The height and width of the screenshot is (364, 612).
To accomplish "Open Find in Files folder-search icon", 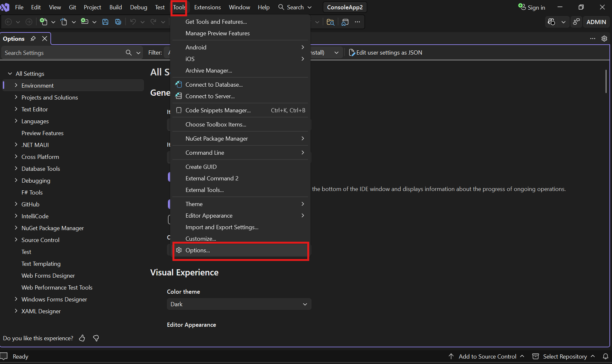I will pos(330,22).
